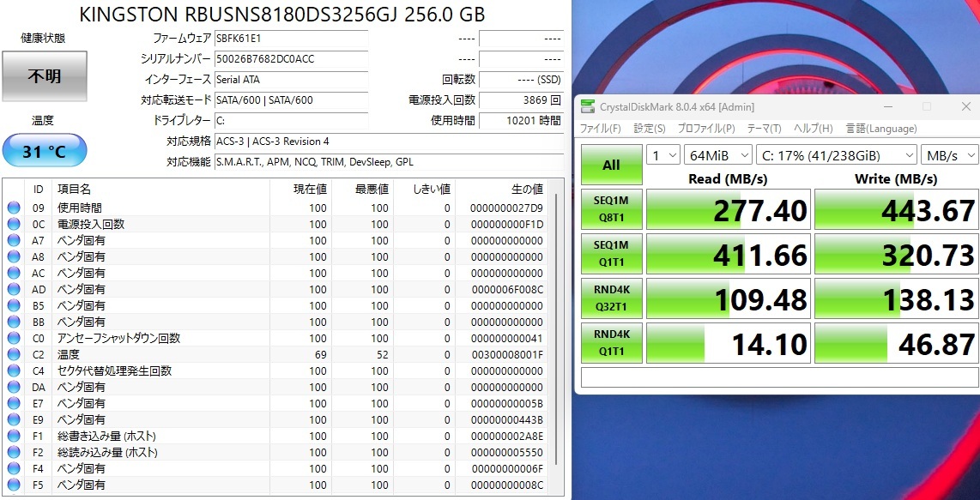Click status circle icon for row C0
Image resolution: width=980 pixels, height=500 pixels.
[14, 338]
